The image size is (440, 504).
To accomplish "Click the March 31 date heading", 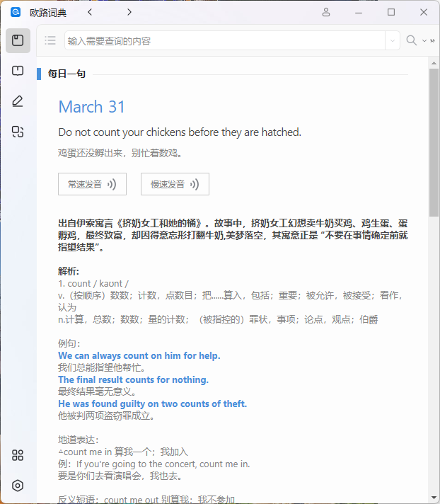I will point(91,107).
